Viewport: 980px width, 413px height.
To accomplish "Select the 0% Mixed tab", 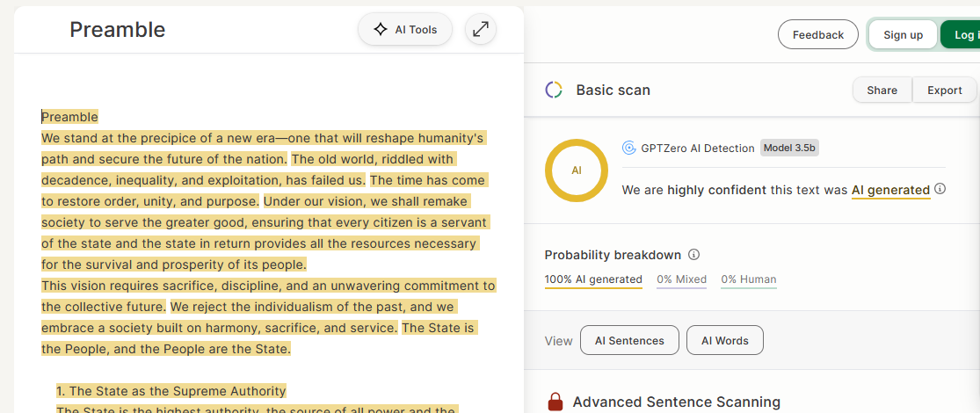I will [681, 279].
